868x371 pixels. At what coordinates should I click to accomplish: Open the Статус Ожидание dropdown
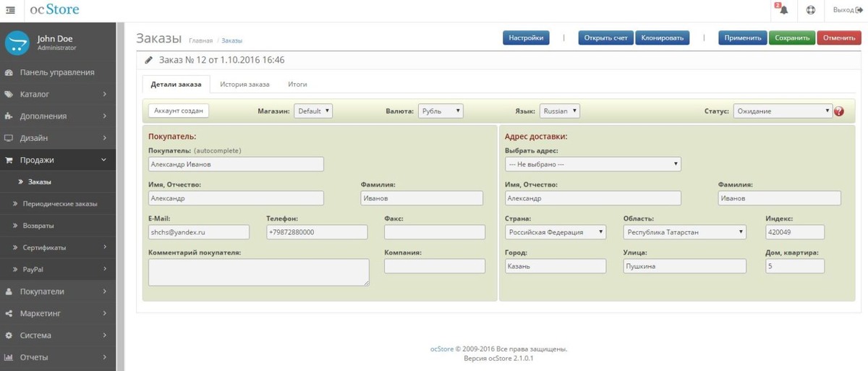[783, 111]
